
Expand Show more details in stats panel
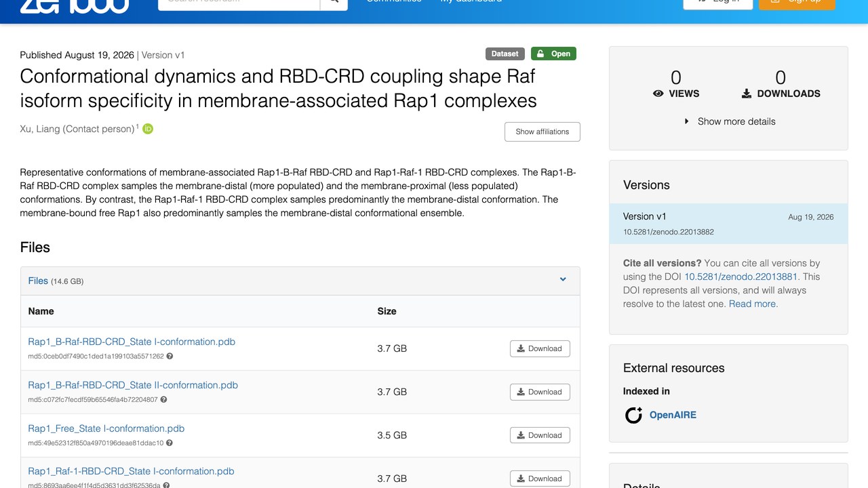tap(729, 121)
